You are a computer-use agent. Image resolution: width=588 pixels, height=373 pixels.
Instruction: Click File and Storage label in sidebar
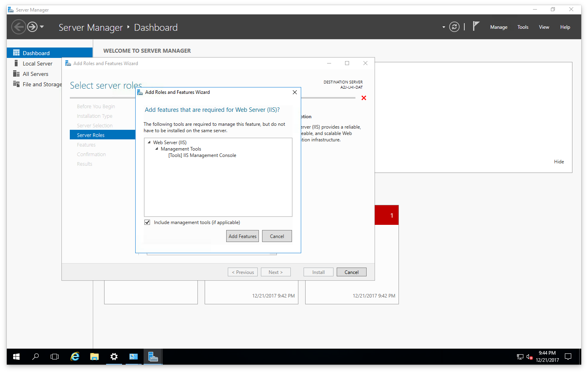tap(42, 84)
